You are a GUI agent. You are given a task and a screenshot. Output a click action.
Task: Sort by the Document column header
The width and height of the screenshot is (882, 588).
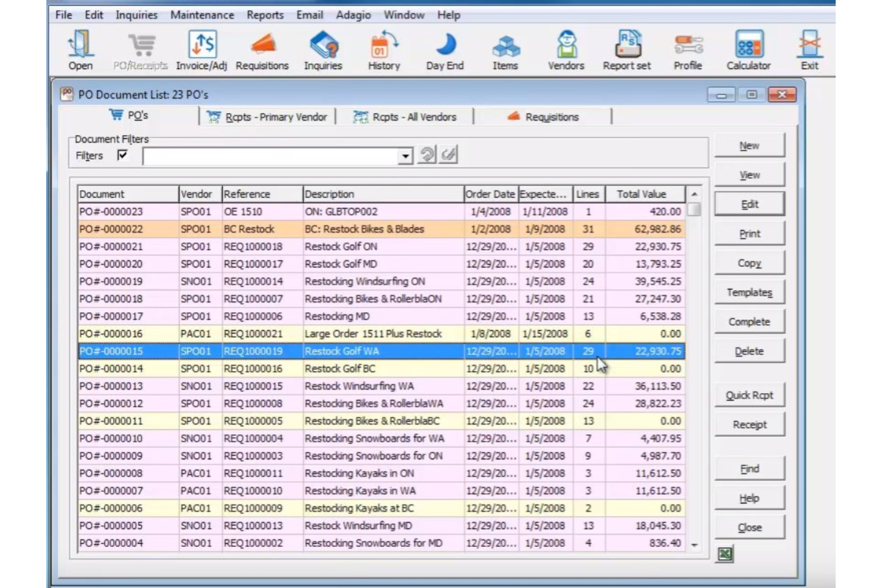(128, 194)
